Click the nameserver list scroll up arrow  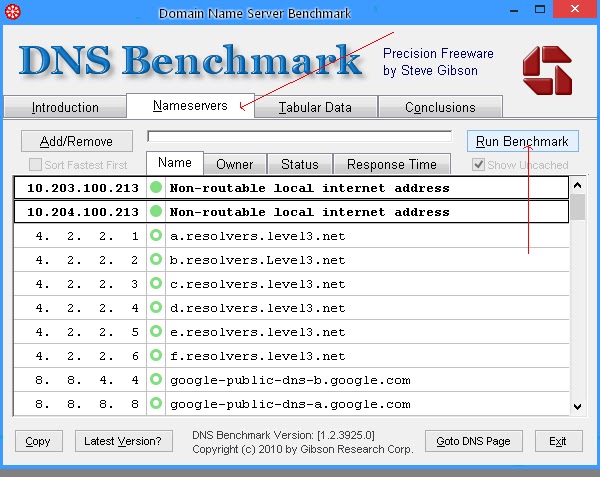[577, 186]
